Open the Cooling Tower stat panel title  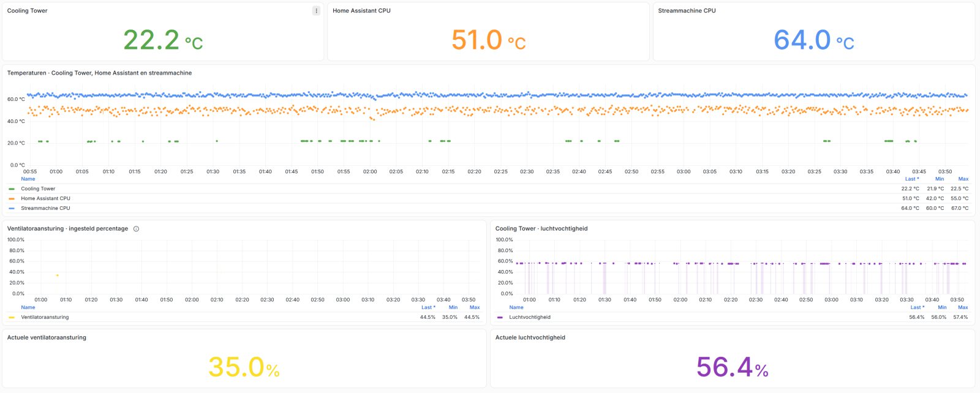[27, 11]
